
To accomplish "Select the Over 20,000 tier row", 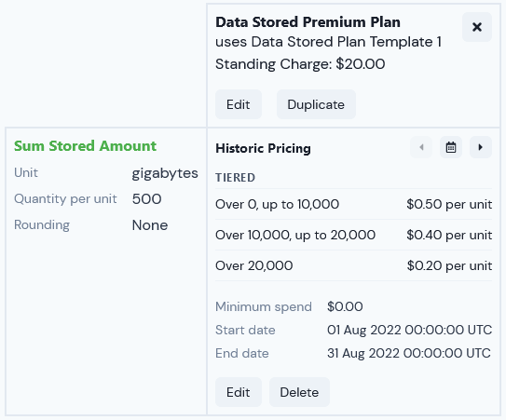I will pyautogui.click(x=354, y=265).
